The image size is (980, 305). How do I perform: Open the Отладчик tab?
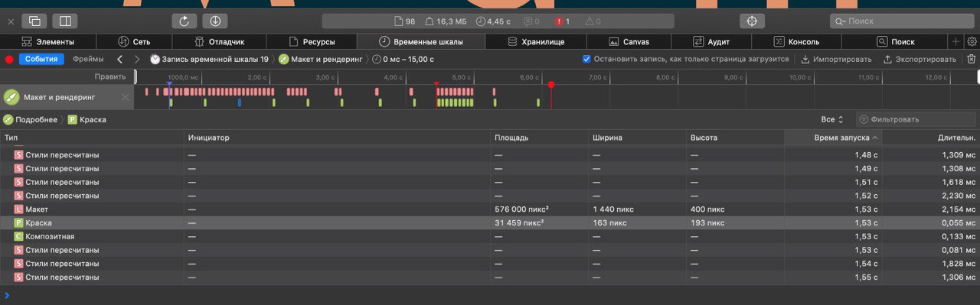click(x=220, y=41)
